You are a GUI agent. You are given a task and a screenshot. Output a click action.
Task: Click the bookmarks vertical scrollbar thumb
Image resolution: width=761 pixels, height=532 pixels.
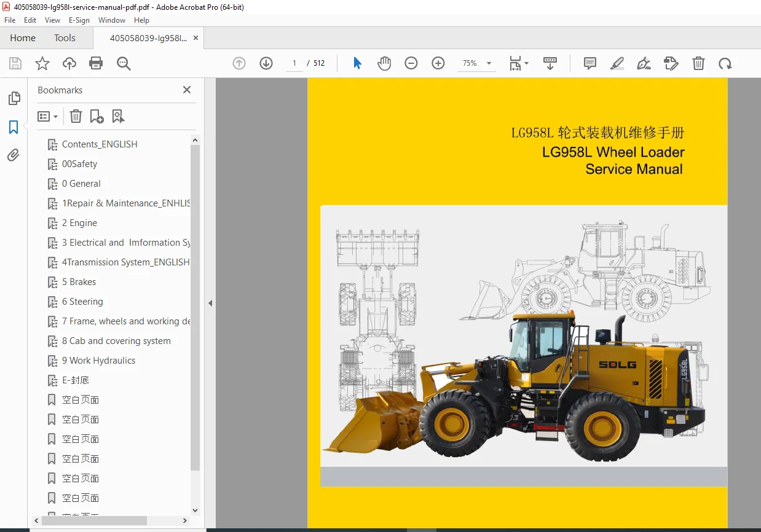coord(195,307)
